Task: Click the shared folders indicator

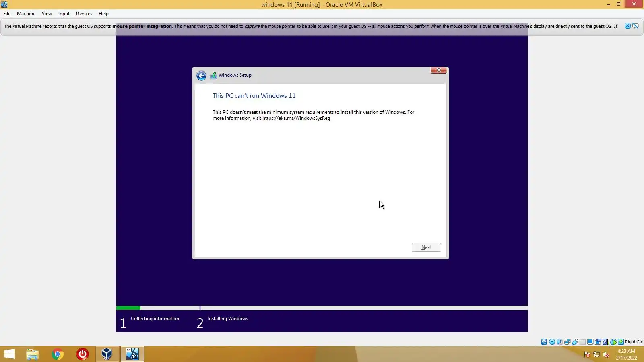Action: click(583, 342)
